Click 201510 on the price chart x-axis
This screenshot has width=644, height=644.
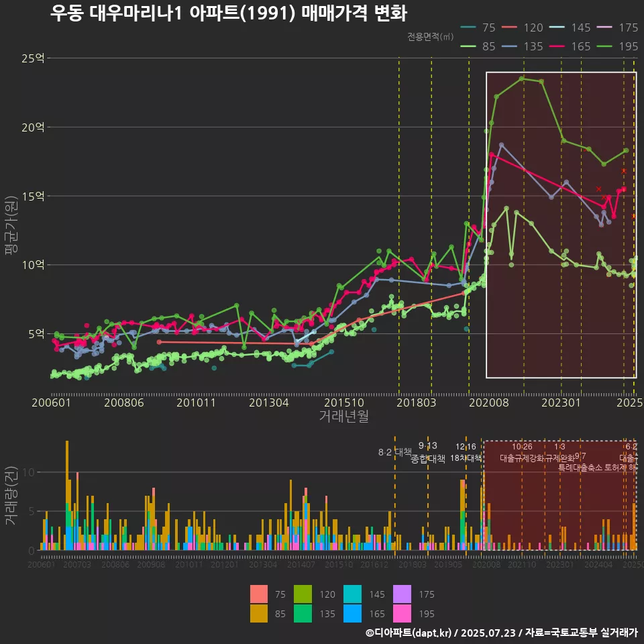[x=344, y=402]
